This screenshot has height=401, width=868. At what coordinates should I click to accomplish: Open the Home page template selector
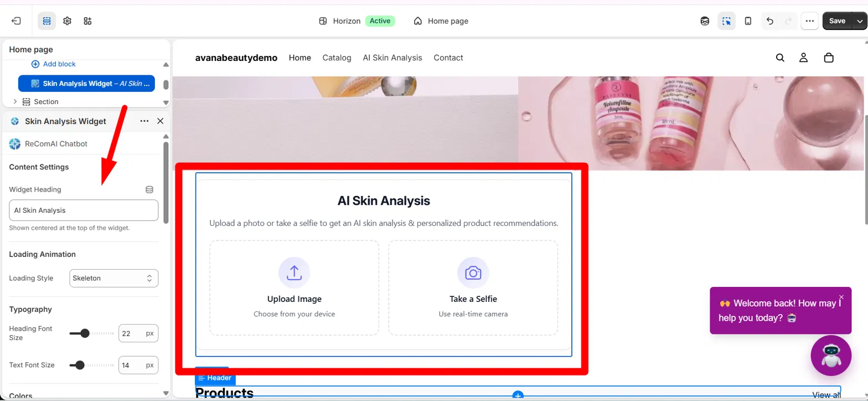(441, 21)
